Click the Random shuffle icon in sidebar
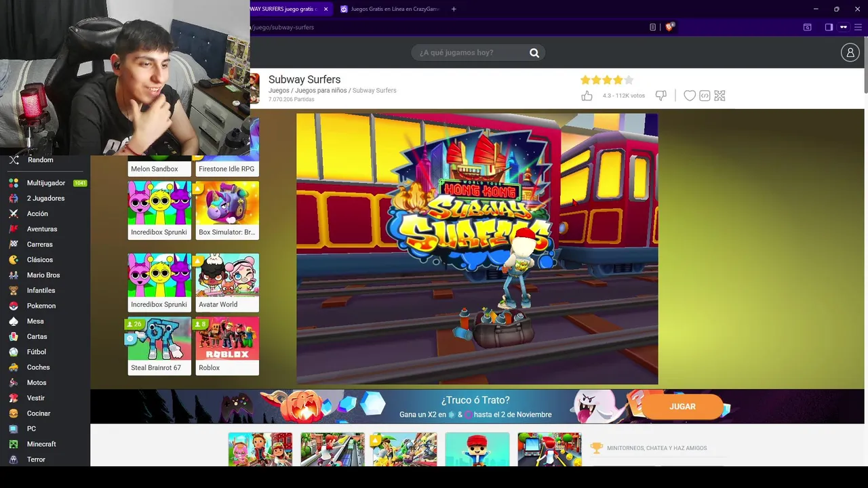Image resolution: width=868 pixels, height=488 pixels. [14, 160]
